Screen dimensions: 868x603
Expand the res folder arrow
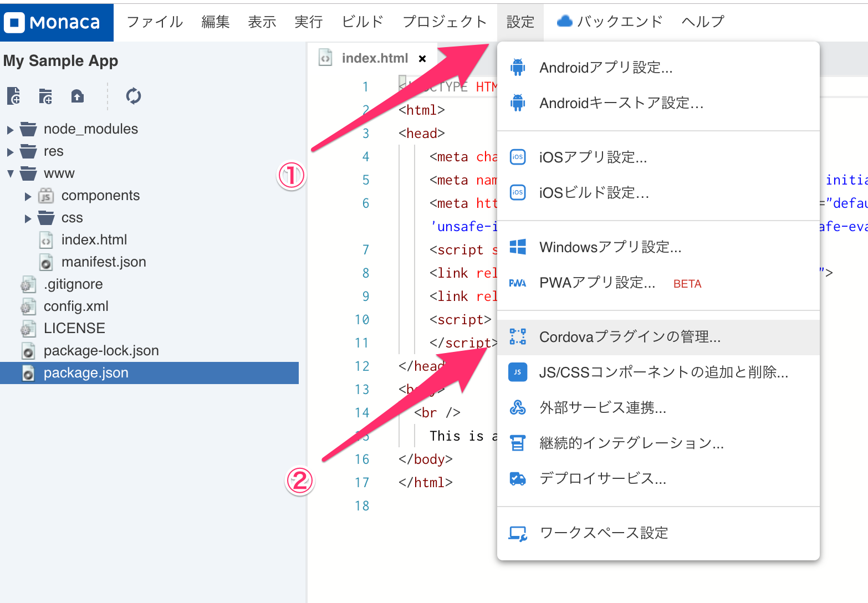10,152
